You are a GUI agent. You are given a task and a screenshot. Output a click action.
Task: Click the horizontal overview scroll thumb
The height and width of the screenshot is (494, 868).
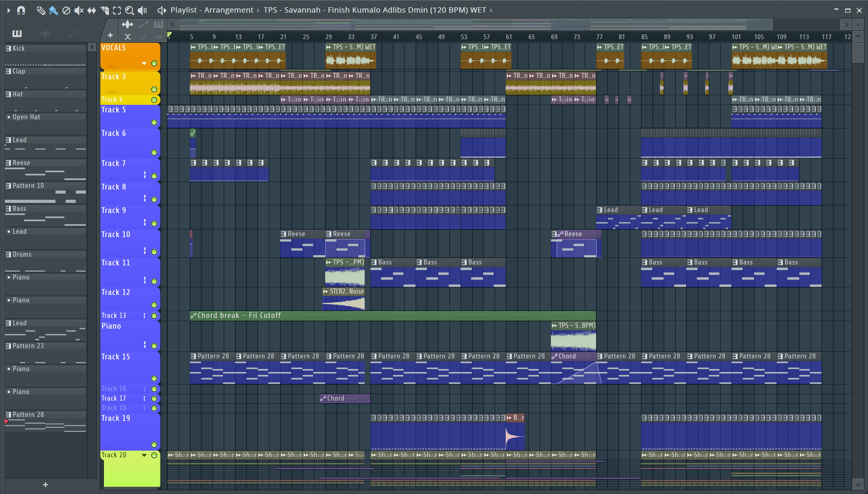(476, 24)
